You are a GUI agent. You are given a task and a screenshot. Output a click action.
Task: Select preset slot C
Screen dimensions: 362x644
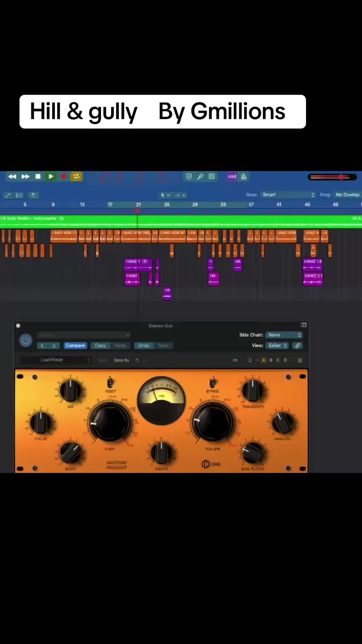tap(278, 360)
